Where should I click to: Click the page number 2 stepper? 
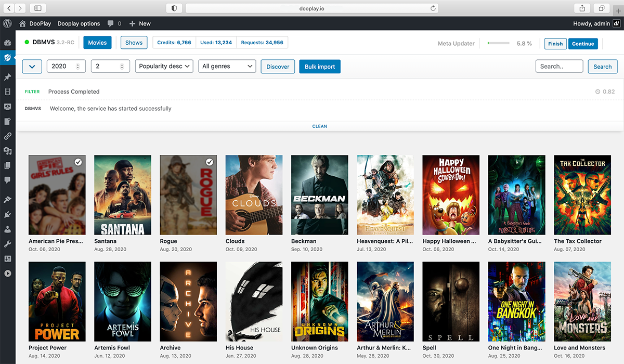(110, 67)
